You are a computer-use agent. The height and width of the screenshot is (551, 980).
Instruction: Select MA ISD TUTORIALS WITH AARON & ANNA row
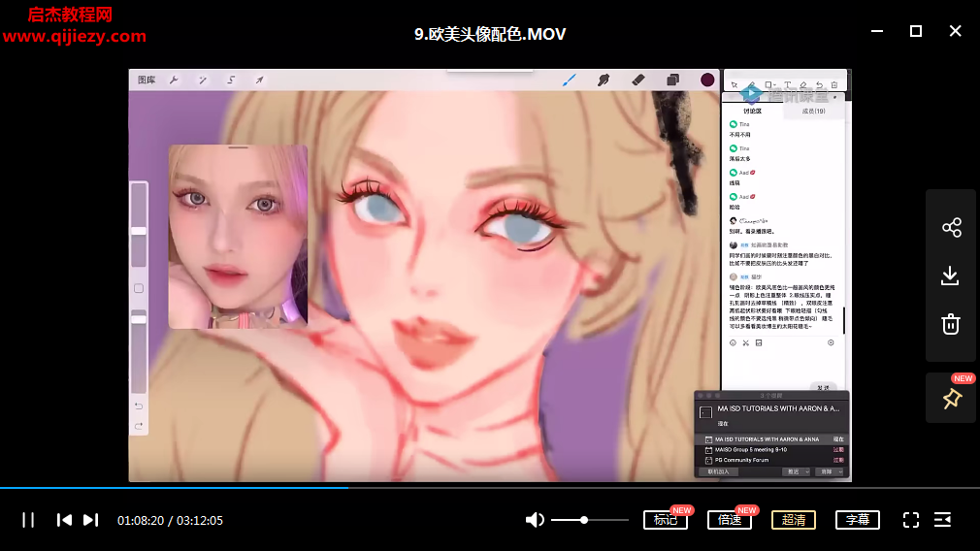click(x=772, y=439)
